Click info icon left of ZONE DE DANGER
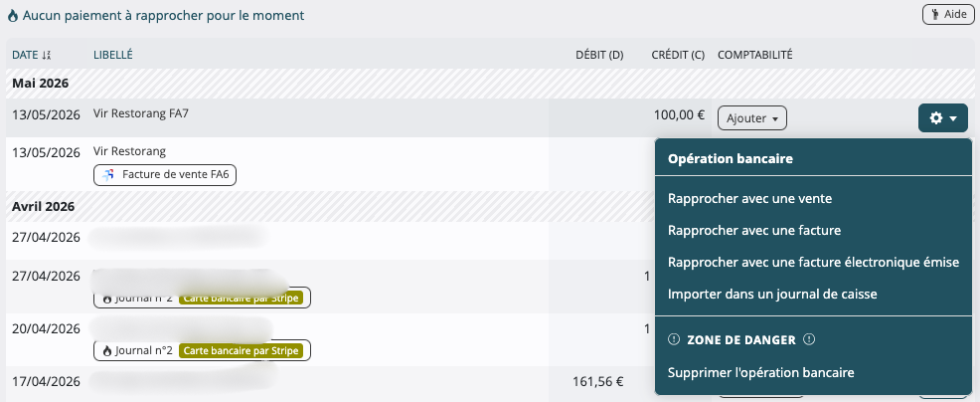 click(674, 340)
